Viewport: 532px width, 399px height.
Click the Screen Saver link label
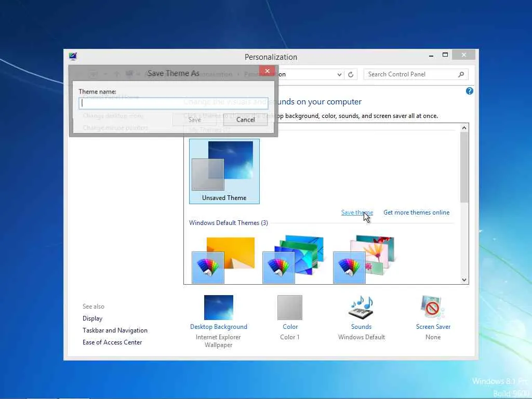point(433,327)
